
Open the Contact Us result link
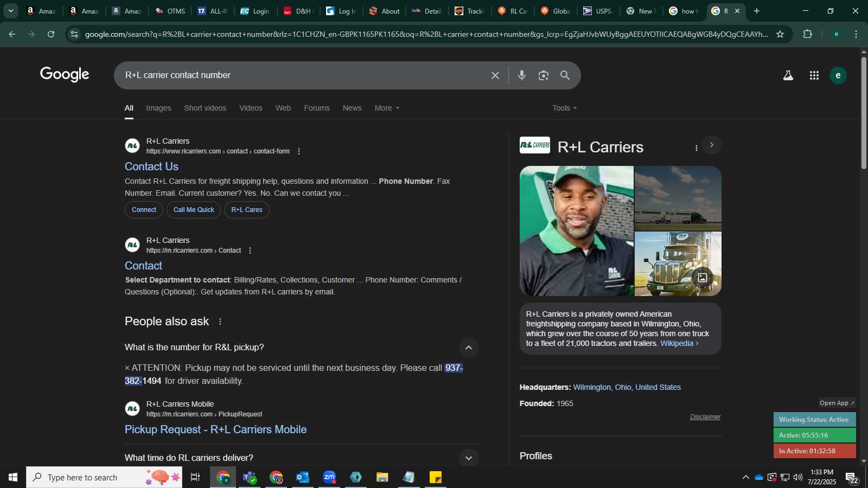151,166
